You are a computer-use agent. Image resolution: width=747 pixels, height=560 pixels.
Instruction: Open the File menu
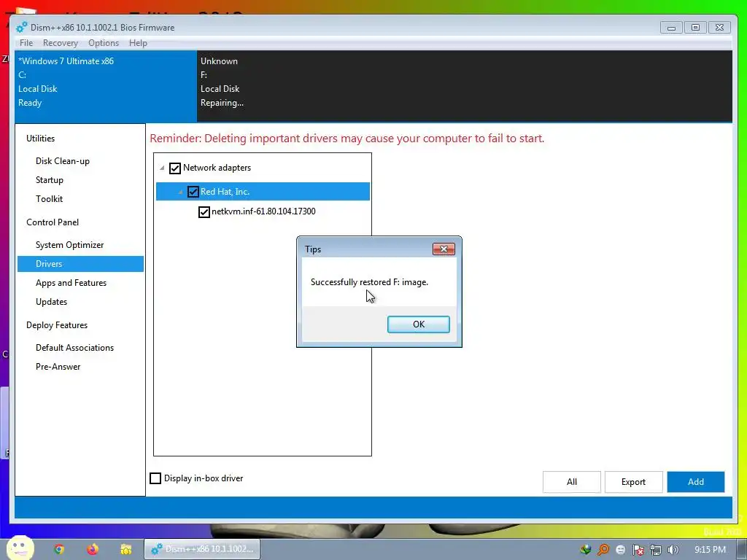(26, 43)
